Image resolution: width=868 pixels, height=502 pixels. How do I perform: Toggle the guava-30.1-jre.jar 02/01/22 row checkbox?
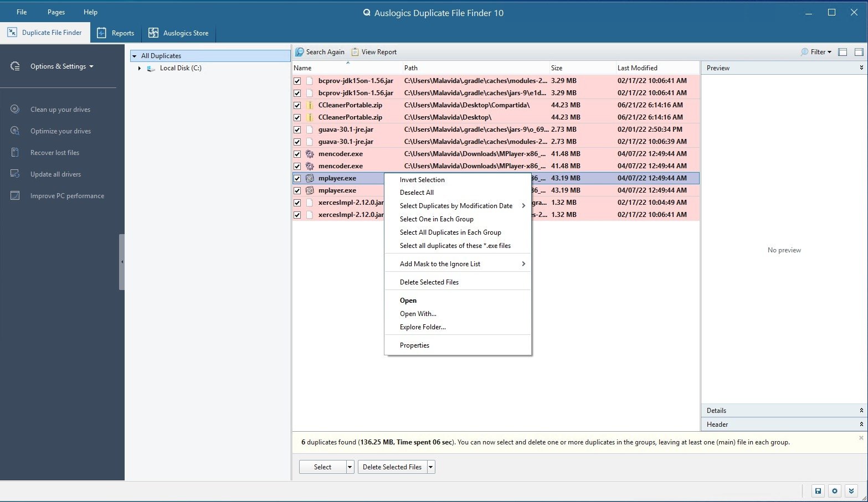[297, 130]
